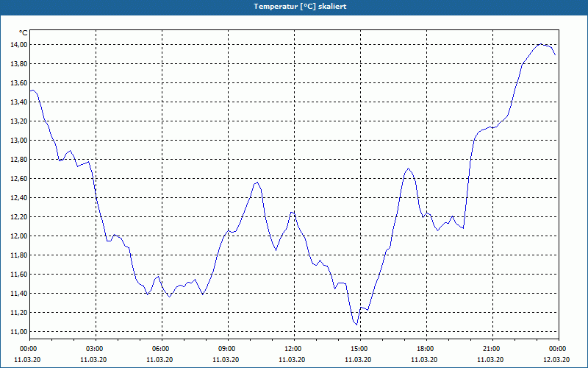The width and height of the screenshot is (588, 368).
Task: Click the 'Temperatur [°C] skaliert' title bar
Action: point(294,7)
